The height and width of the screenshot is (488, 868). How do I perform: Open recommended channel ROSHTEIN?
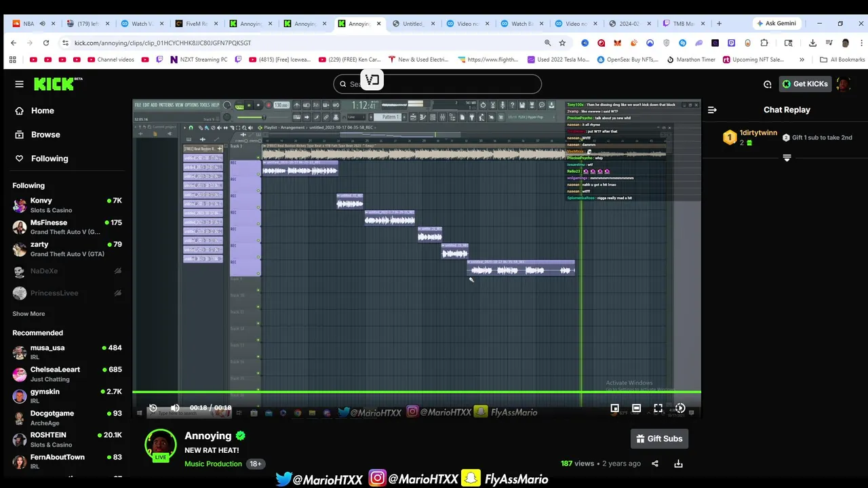point(67,439)
